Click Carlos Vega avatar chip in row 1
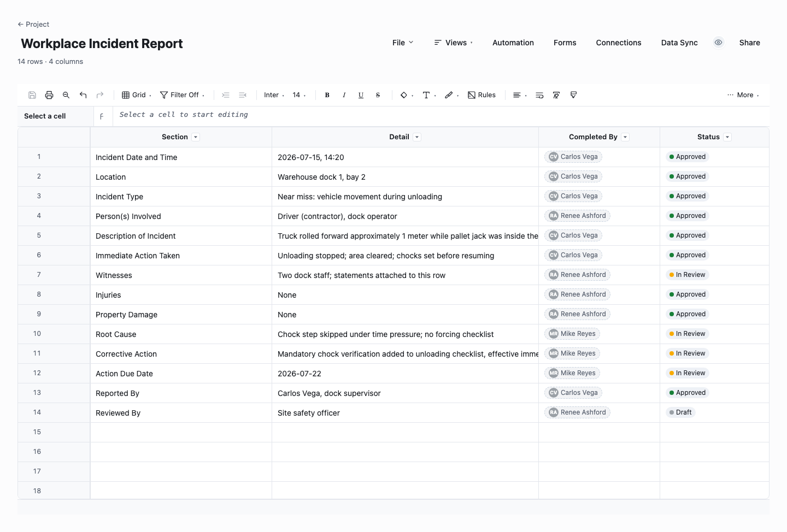The height and width of the screenshot is (532, 787). pyautogui.click(x=573, y=157)
